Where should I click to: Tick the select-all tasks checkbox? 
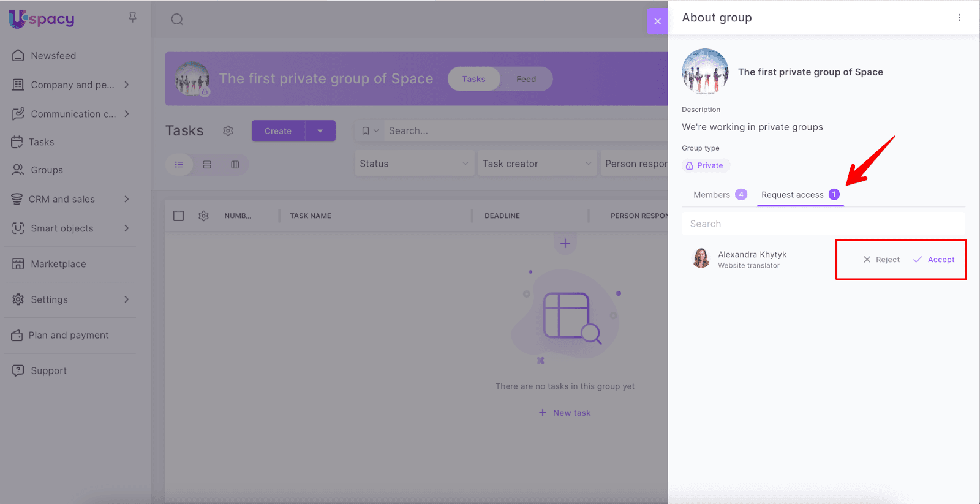coord(178,216)
